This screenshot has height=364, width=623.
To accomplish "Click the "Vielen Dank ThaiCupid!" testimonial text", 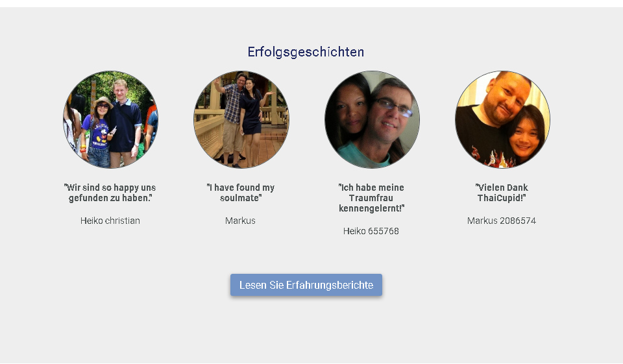I will (502, 193).
